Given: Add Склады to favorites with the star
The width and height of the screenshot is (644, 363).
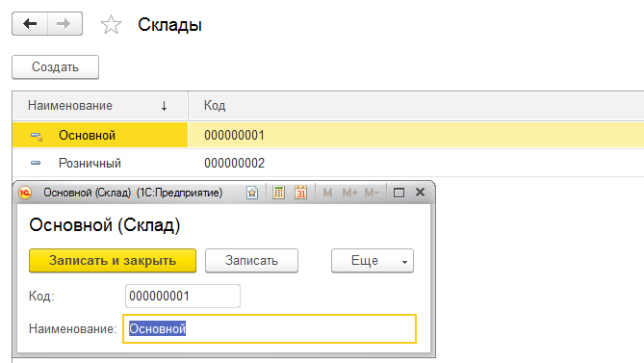Looking at the screenshot, I should (111, 25).
